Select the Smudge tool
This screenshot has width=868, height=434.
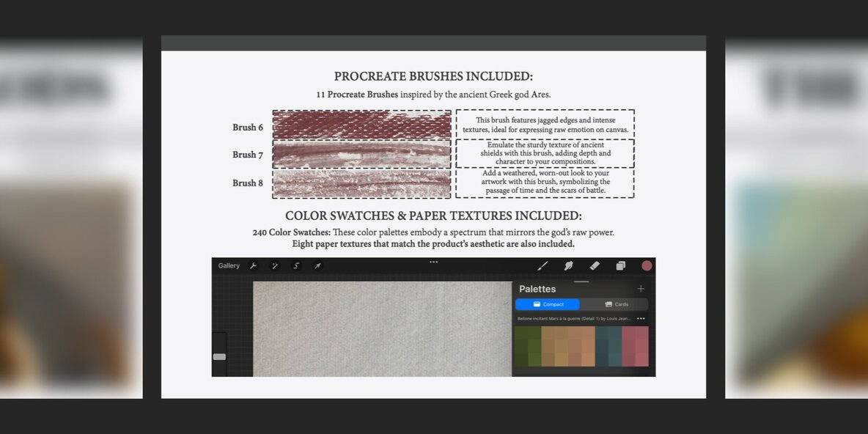pos(568,266)
